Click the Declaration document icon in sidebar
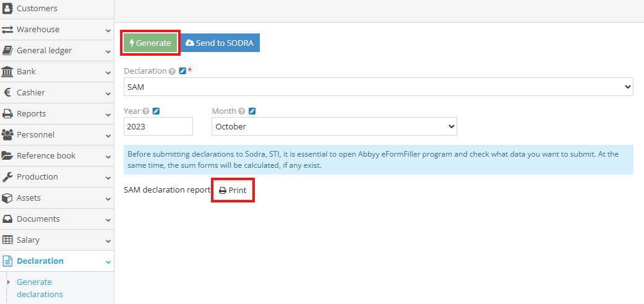The image size is (644, 304). point(7,261)
